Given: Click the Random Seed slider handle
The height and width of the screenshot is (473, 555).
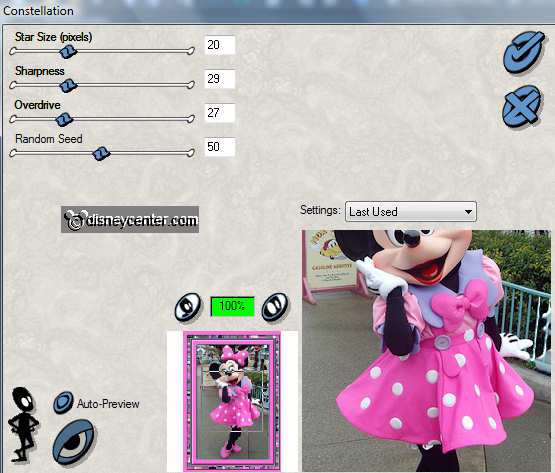Looking at the screenshot, I should point(101,153).
